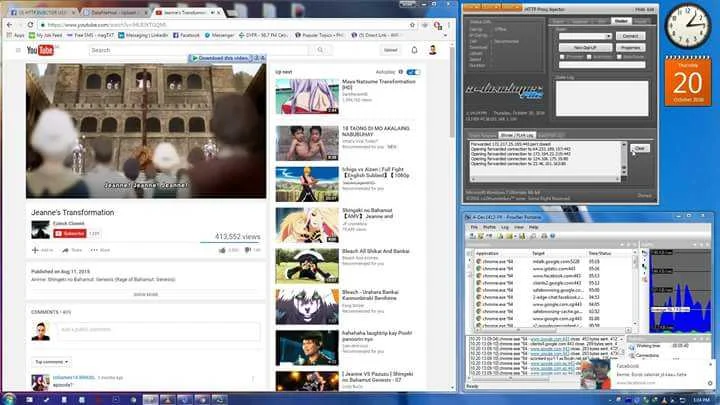Expand the bookmarks bar overflow chevron

444,35
